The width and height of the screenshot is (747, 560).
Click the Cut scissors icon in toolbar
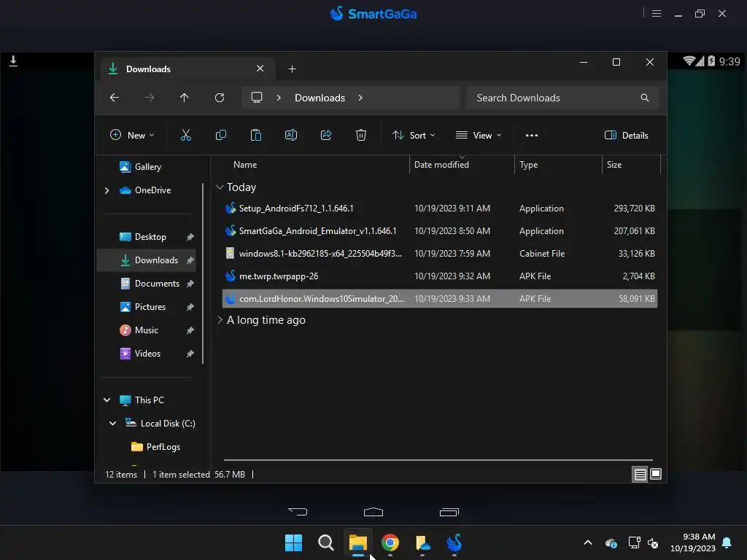[186, 135]
